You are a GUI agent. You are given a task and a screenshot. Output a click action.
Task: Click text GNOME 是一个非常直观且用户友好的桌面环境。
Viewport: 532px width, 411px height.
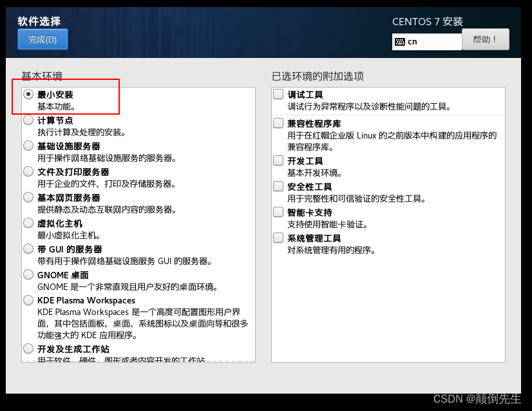[x=128, y=287]
